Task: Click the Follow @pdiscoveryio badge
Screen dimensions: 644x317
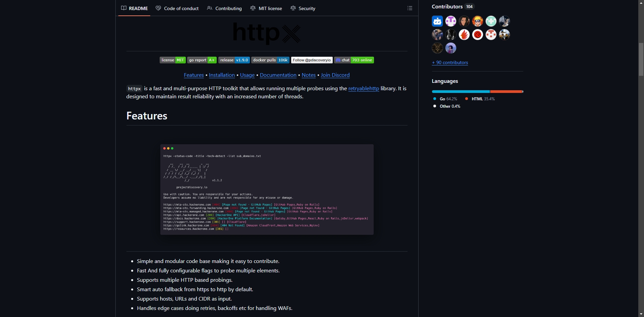Action: point(312,60)
